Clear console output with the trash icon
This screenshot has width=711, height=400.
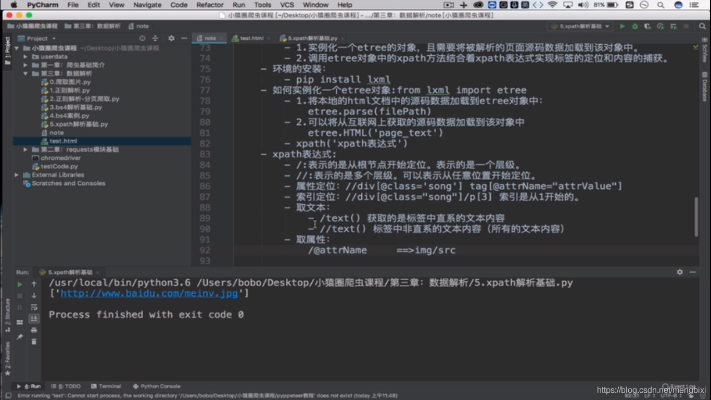[34, 341]
